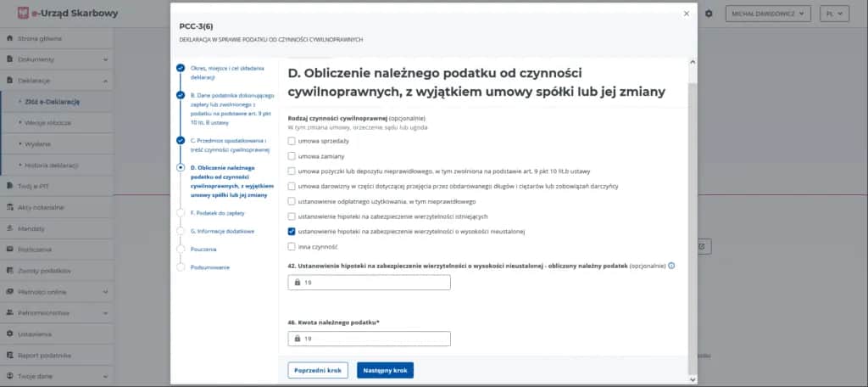This screenshot has width=868, height=387.
Task: Go to 'C. Przedmiot opodatkowania' step link
Action: pos(230,145)
